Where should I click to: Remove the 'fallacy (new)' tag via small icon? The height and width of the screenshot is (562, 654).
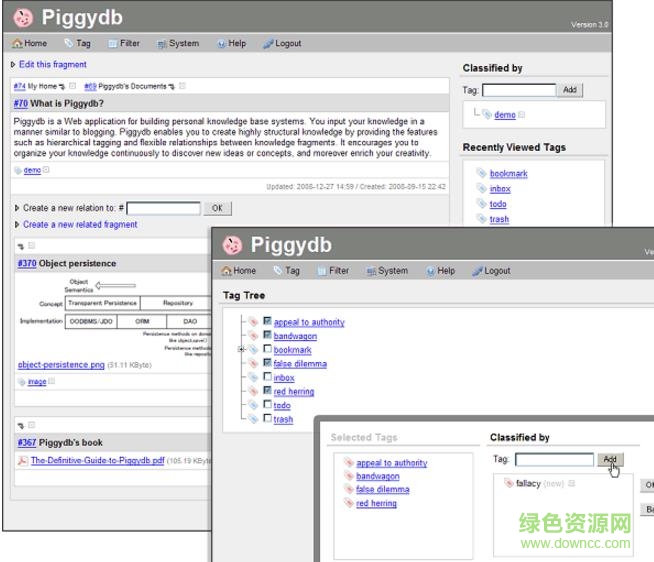click(x=571, y=483)
